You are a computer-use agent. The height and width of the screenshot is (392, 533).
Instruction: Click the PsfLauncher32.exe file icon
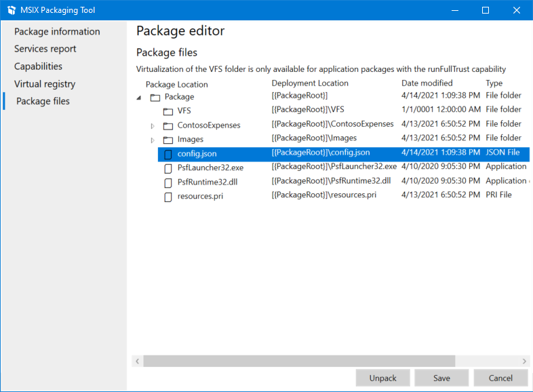[x=168, y=169]
